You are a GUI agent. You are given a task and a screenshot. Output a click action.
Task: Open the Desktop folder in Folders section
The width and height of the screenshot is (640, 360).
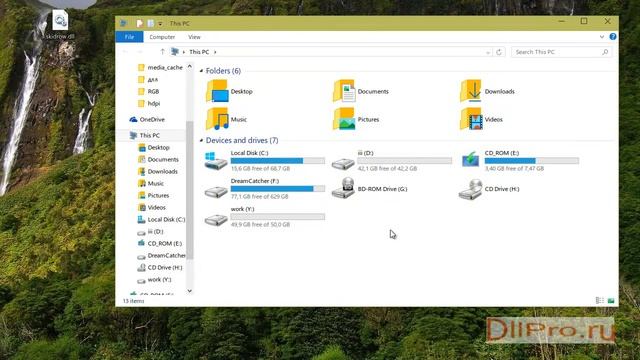point(229,91)
